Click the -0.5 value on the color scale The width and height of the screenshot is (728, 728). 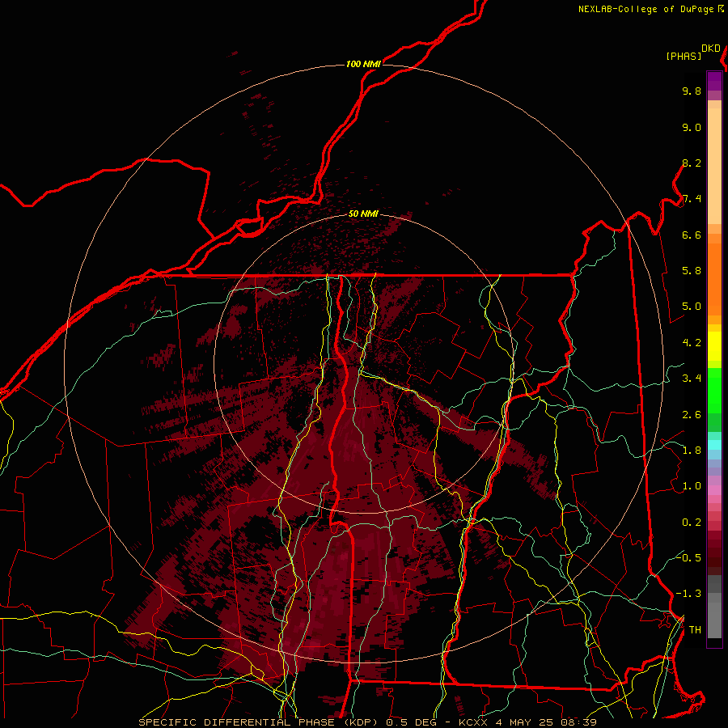point(688,558)
